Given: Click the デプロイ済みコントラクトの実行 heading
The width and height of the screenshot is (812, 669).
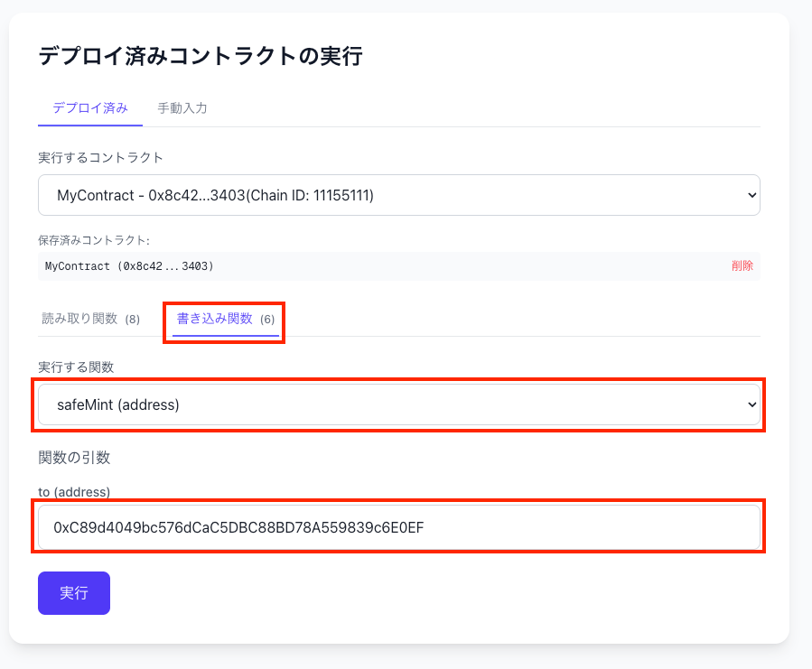Looking at the screenshot, I should [x=201, y=56].
